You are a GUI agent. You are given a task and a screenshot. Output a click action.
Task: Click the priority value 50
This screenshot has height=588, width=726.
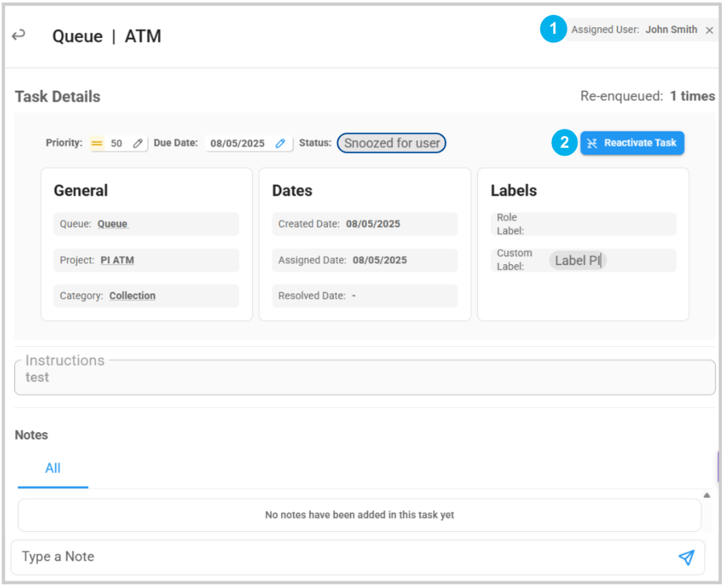pyautogui.click(x=117, y=144)
